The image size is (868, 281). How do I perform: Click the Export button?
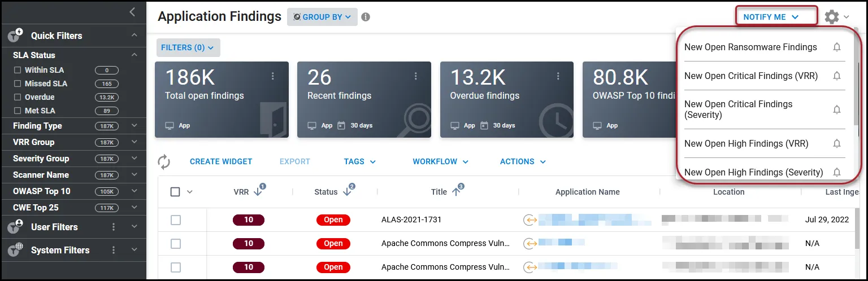click(x=295, y=161)
